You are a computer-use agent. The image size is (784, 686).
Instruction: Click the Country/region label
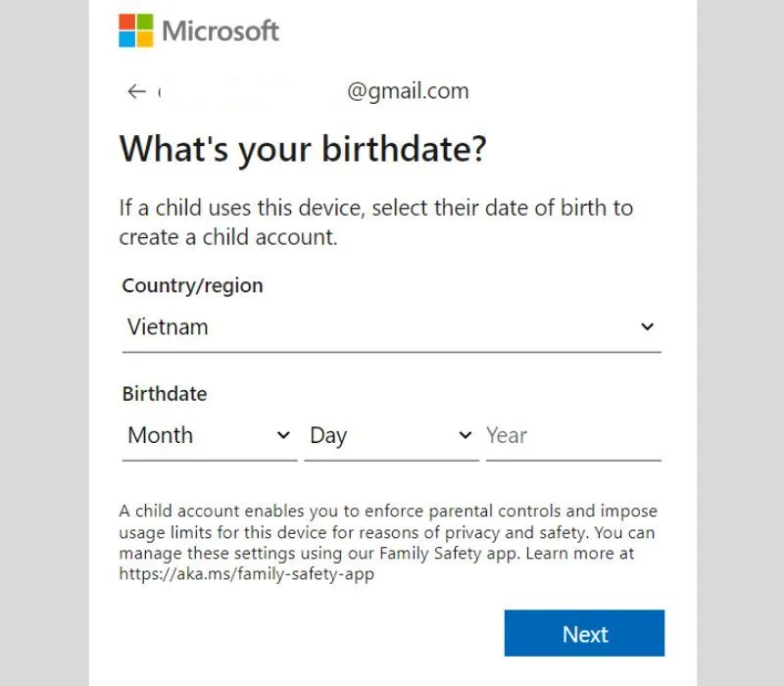coord(192,285)
